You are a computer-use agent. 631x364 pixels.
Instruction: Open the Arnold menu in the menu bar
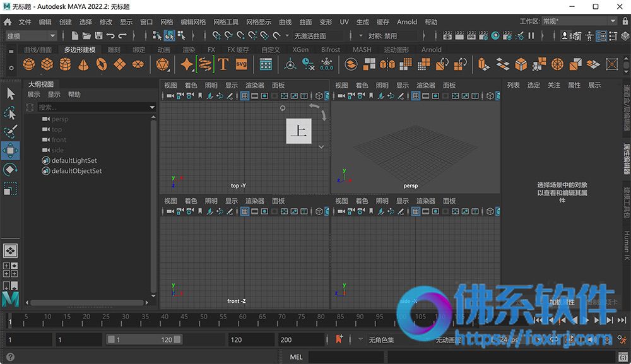tap(407, 21)
